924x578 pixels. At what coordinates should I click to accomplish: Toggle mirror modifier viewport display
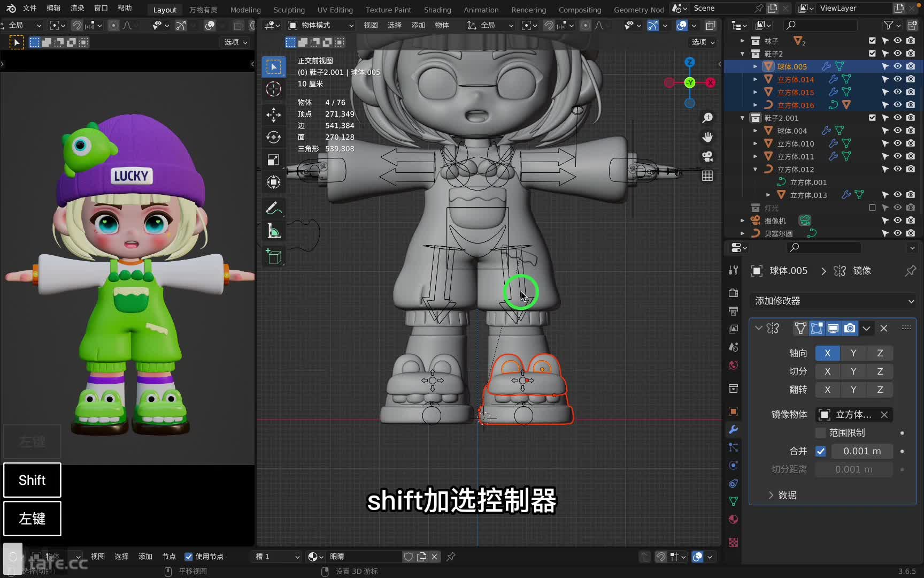[x=833, y=329]
